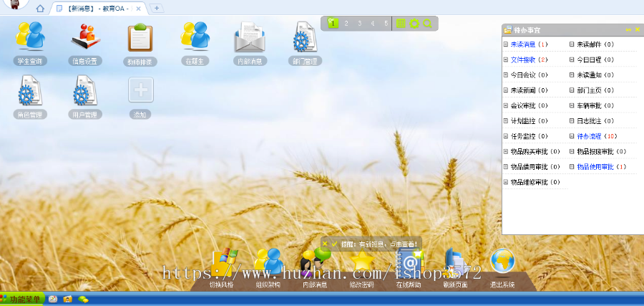This screenshot has height=306, width=644.
Task: Click 物品购买审批 (0) entry
Action: coord(535,151)
